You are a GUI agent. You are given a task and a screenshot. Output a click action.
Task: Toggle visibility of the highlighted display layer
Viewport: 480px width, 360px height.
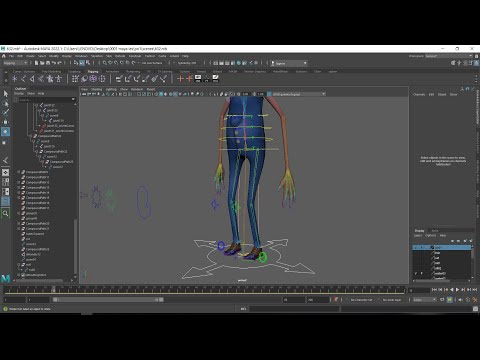point(416,247)
